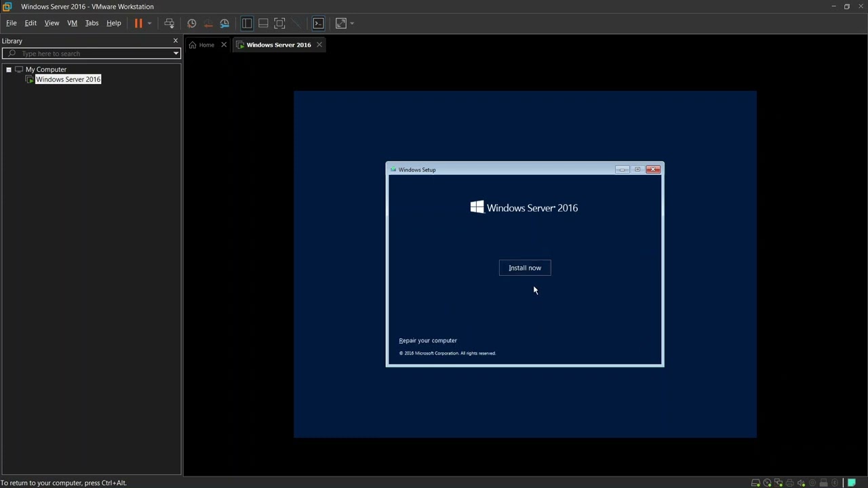Click the sound card status bar icon

pyautogui.click(x=801, y=483)
